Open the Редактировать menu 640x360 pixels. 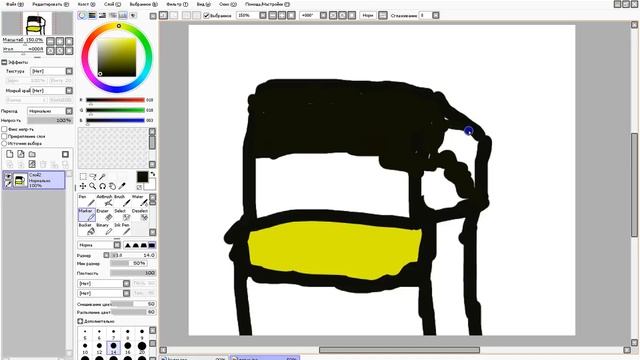[x=51, y=4]
